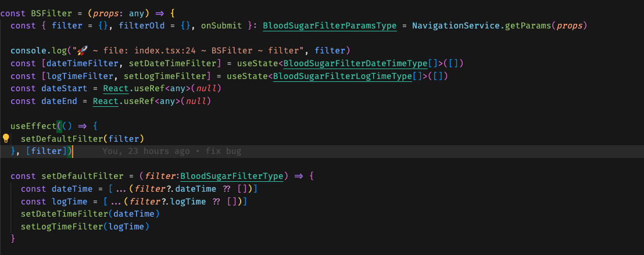The width and height of the screenshot is (644, 255).
Task: Click filter?.logTime expression
Action: [167, 202]
